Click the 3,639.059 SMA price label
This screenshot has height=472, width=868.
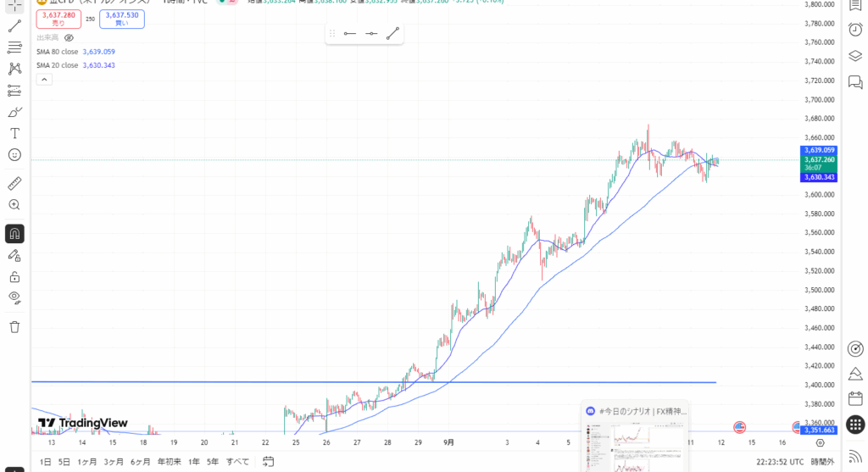(819, 150)
